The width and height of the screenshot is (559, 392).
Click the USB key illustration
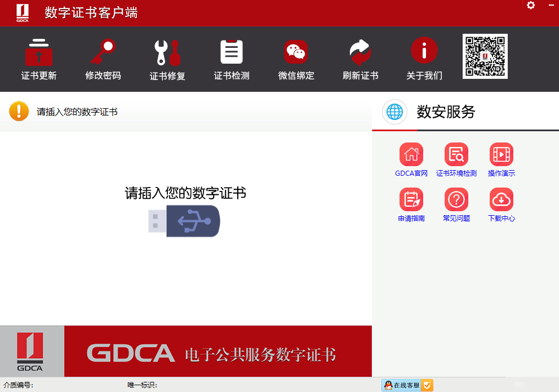point(184,221)
